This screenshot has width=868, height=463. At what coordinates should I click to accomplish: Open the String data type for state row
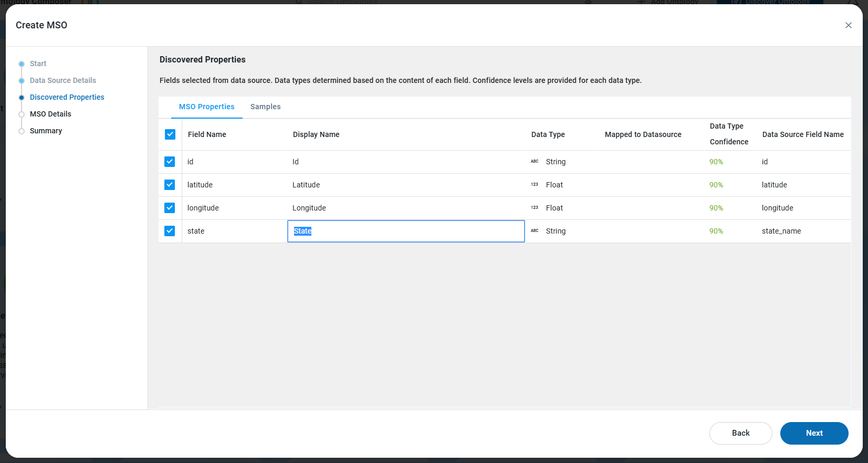(556, 231)
